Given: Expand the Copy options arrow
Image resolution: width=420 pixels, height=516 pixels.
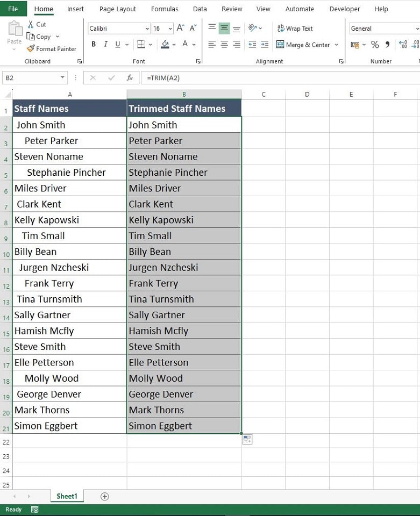Looking at the screenshot, I should 57,37.
